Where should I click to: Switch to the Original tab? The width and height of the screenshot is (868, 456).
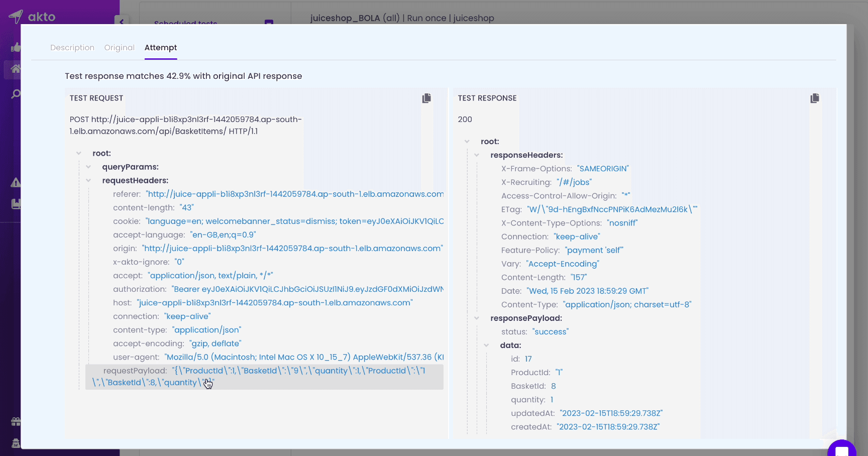pos(120,47)
